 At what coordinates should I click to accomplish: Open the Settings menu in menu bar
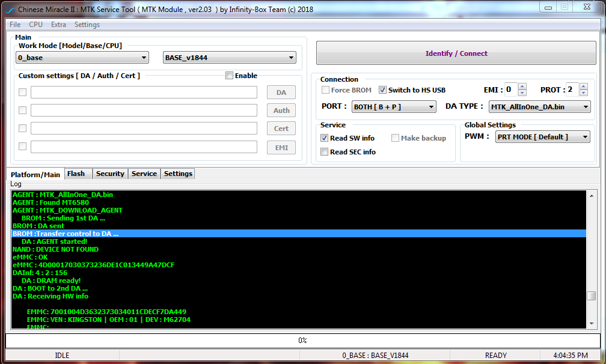tap(87, 24)
